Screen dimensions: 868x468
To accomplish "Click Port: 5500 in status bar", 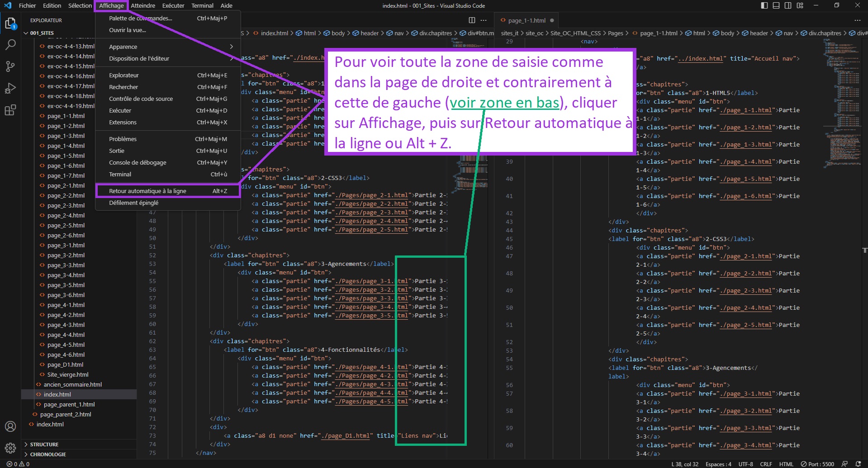I will click(817, 464).
